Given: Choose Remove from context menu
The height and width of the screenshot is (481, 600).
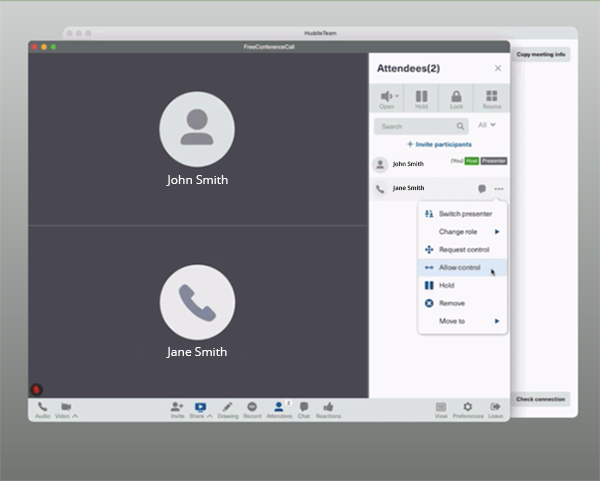Looking at the screenshot, I should pos(462,303).
